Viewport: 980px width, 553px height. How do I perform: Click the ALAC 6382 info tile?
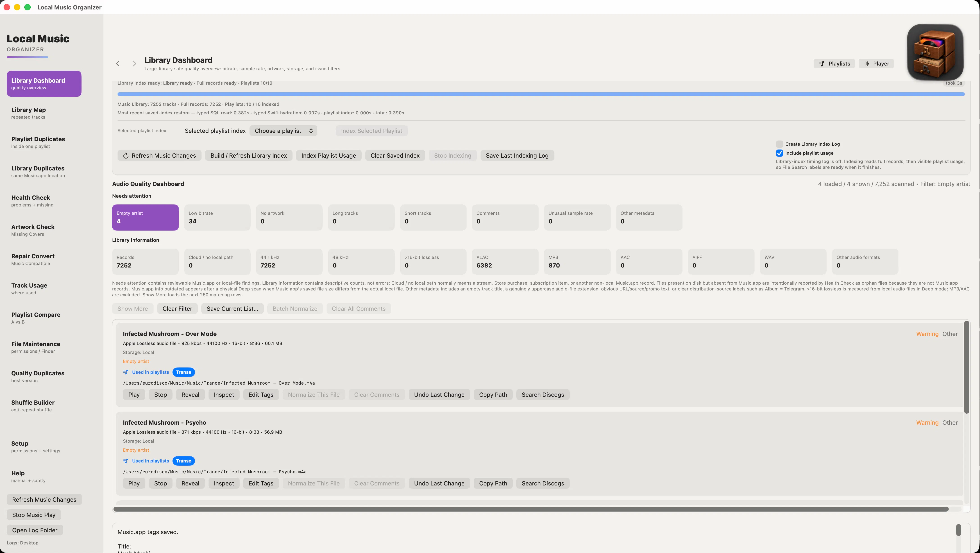[505, 262]
